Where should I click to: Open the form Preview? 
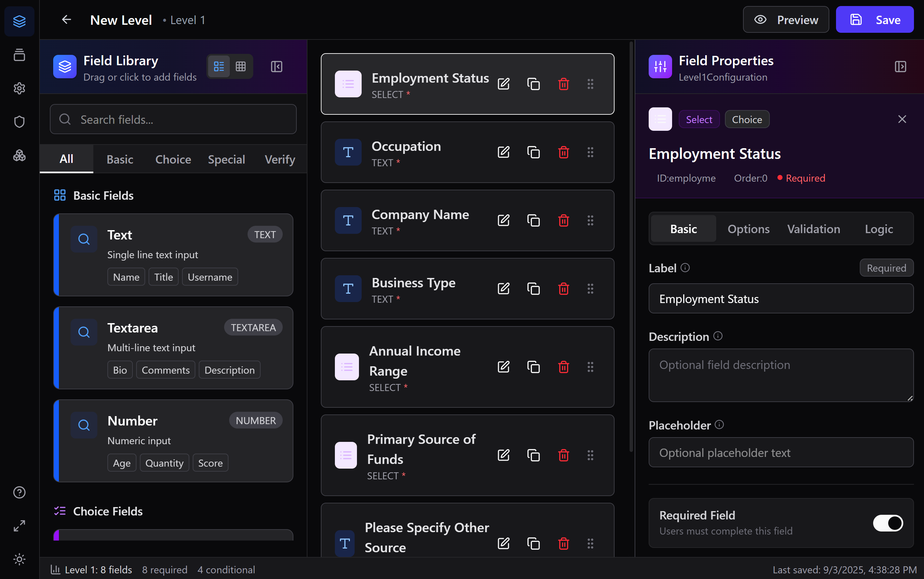[786, 19]
